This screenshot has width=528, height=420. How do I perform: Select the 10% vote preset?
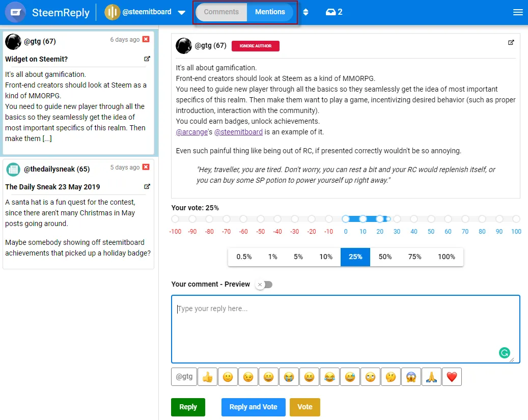click(326, 257)
